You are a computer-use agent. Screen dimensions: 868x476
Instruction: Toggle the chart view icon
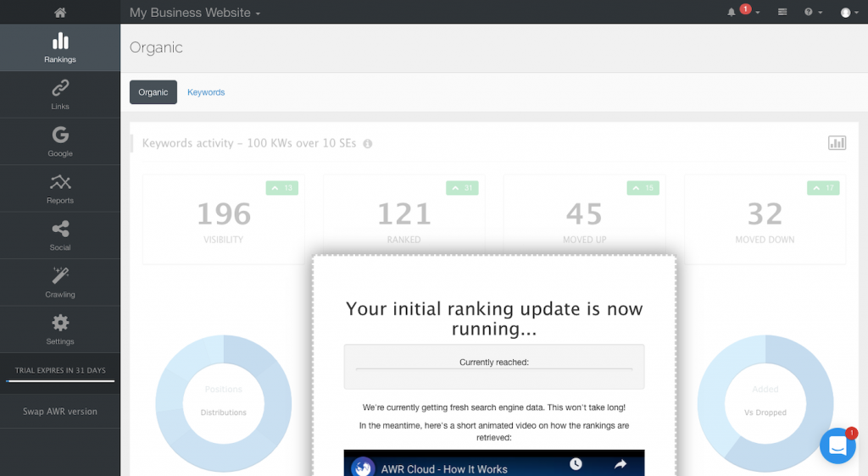(837, 143)
